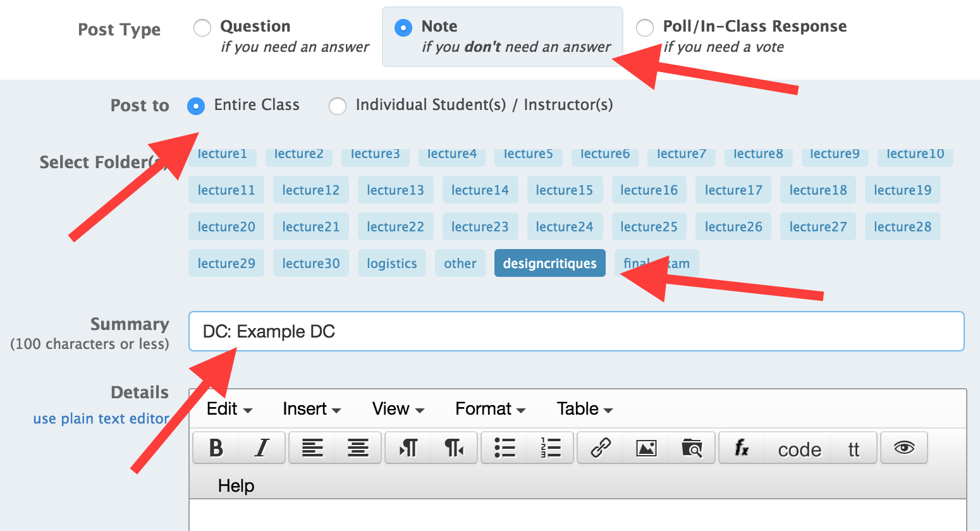Select the Question post type

tap(202, 28)
